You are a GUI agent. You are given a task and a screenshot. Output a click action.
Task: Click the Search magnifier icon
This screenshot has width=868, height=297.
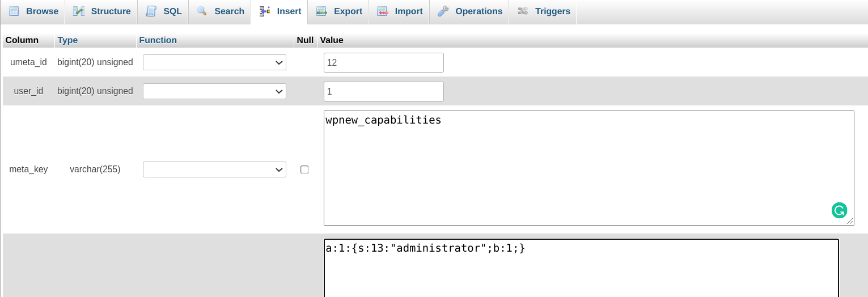tap(202, 11)
